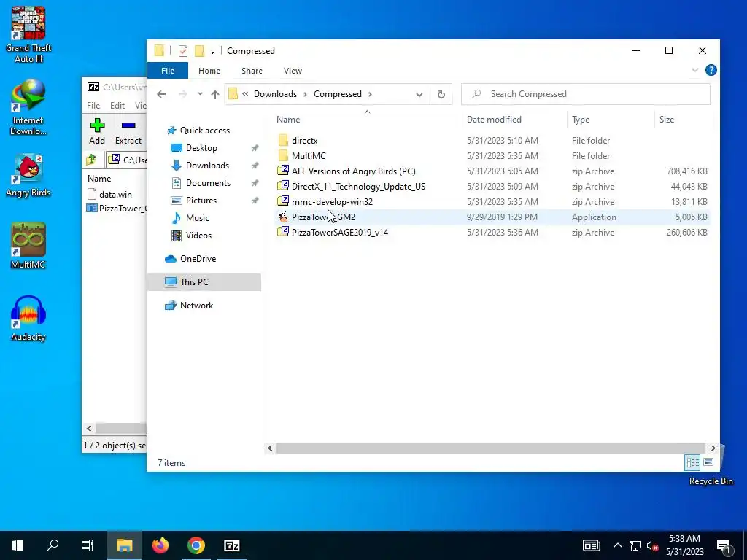Open Internet Download Manager desktop icon
This screenshot has height=560, width=747.
click(28, 107)
